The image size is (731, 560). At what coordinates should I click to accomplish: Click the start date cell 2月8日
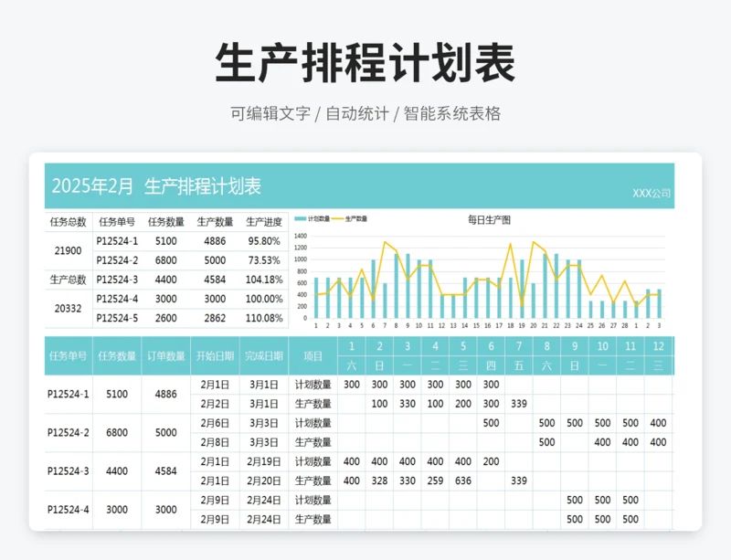click(215, 442)
